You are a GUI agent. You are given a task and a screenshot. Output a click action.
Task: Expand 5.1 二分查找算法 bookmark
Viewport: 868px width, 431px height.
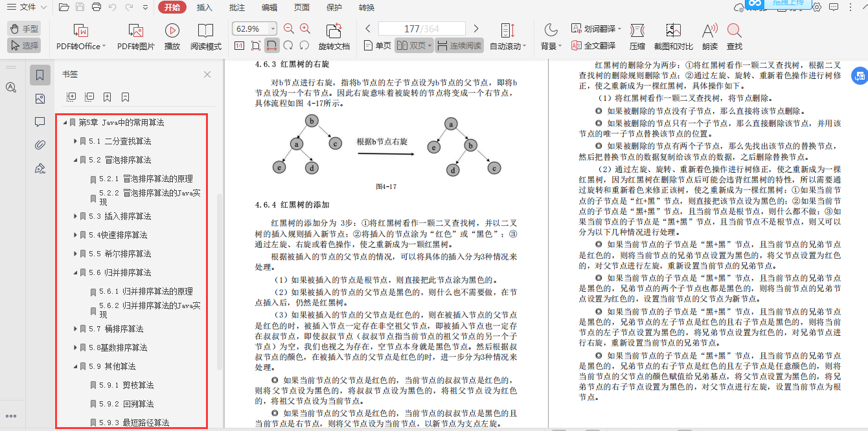coord(75,141)
